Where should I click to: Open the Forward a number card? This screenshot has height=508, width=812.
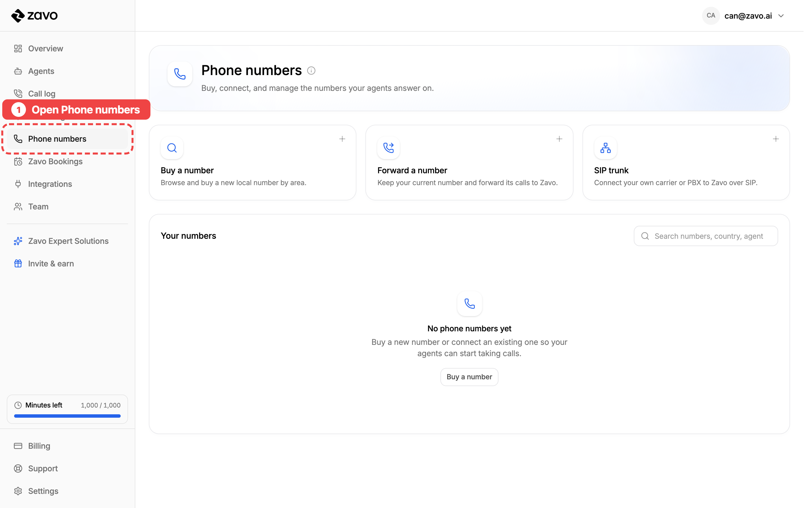[469, 163]
